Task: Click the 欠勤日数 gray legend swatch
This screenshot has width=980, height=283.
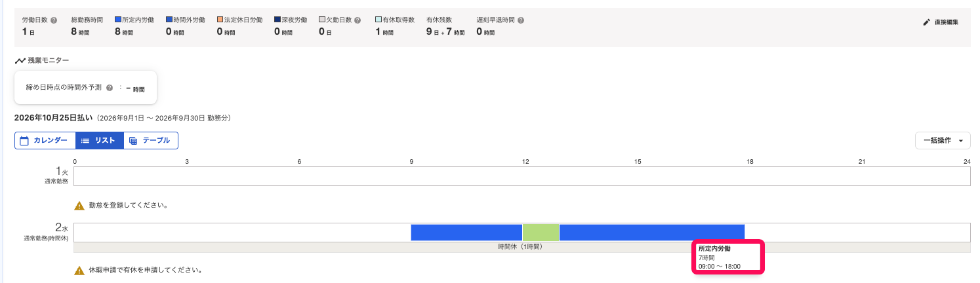Action: pos(322,20)
